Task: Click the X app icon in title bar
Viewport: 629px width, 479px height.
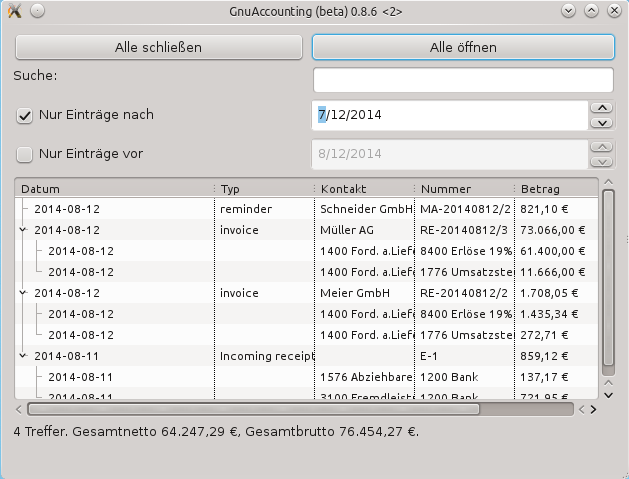Action: tap(14, 11)
